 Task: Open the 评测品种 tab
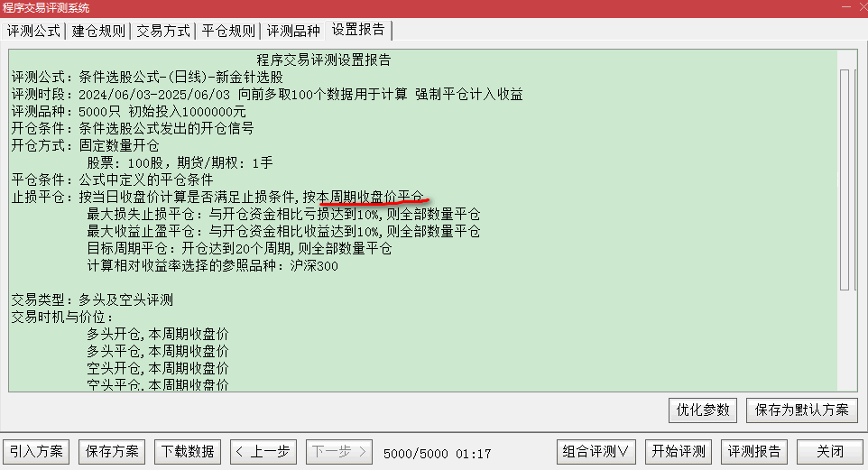(x=293, y=31)
